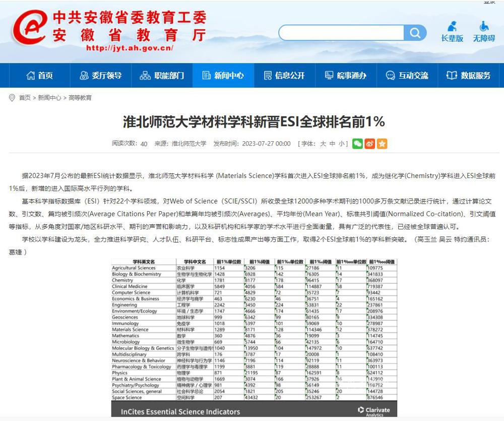
Task: Click 高等教育 breadcrumb link
Action: tap(80, 98)
